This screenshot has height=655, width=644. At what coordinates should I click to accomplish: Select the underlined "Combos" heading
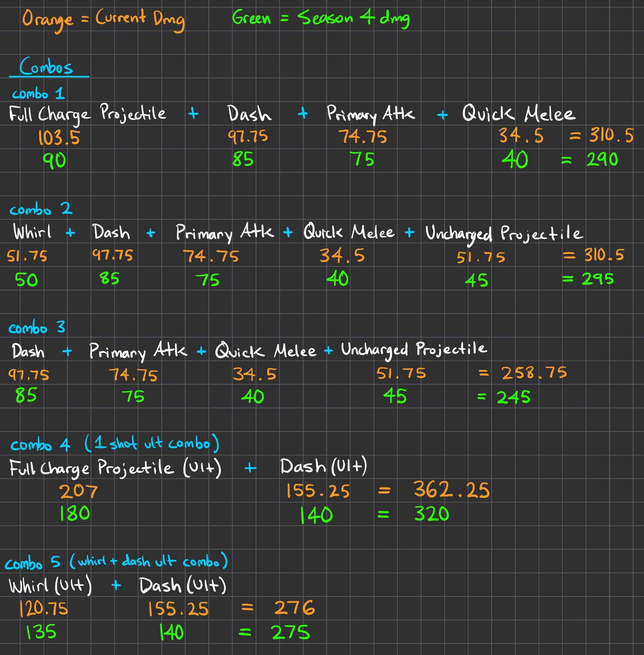(46, 67)
